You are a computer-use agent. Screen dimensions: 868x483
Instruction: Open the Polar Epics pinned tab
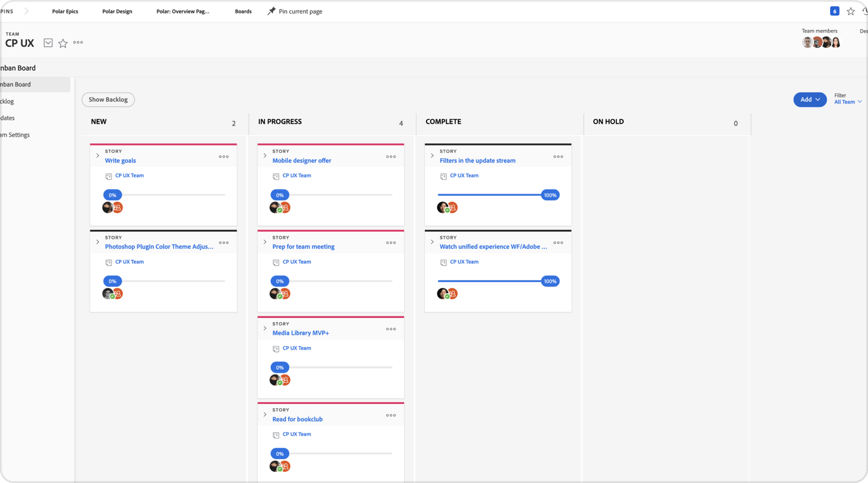(65, 11)
